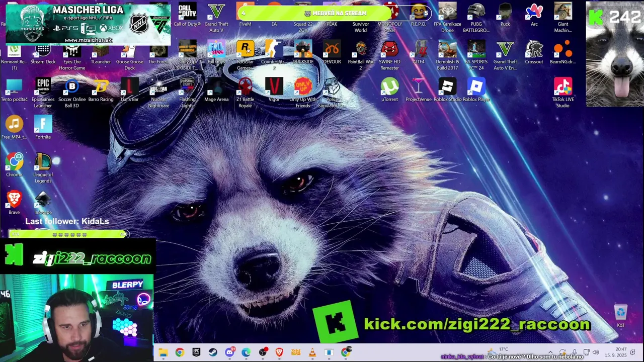Launch FiveM from the desktop
Screen dimensions: 644x362
tap(245, 15)
